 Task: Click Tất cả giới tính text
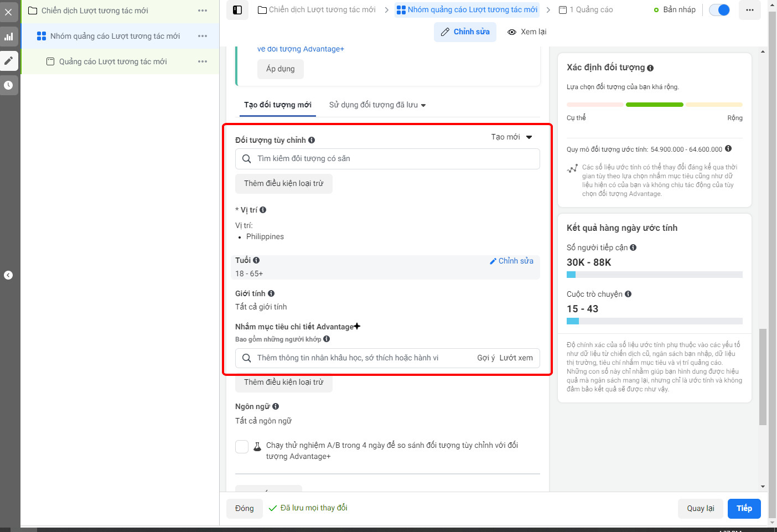[261, 307]
